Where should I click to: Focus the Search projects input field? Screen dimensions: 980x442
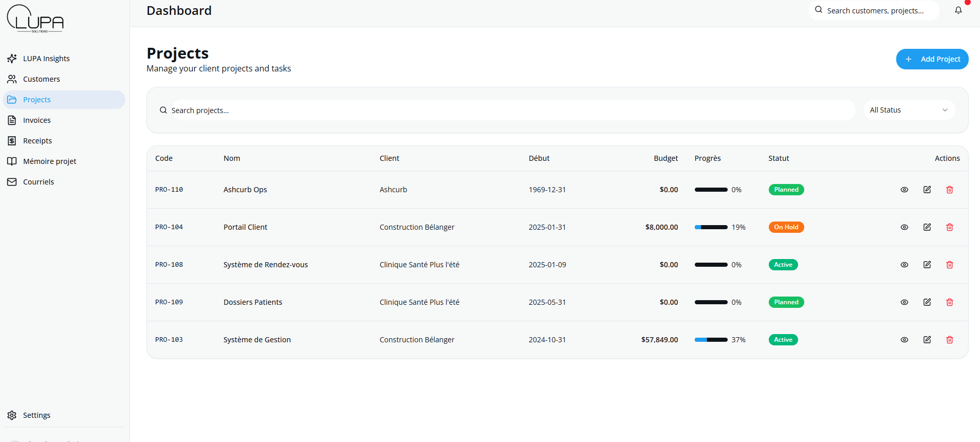511,110
